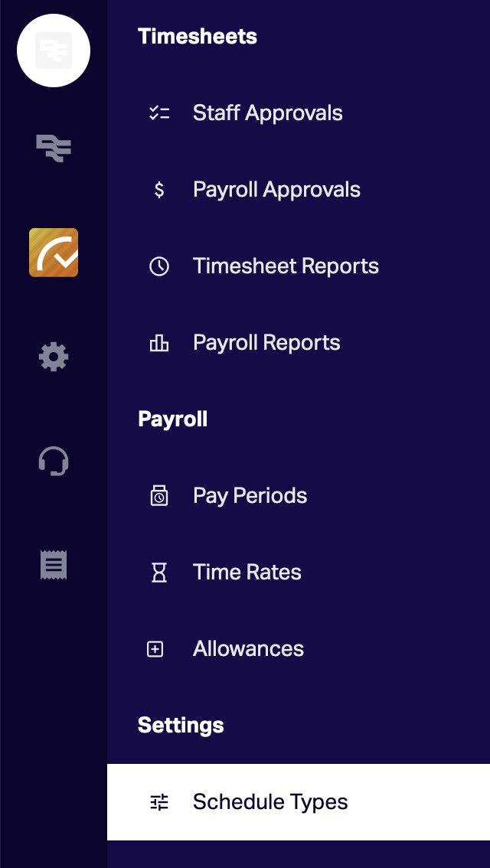Select Pay Periods in the Payroll section
490x868 pixels.
[x=250, y=496]
